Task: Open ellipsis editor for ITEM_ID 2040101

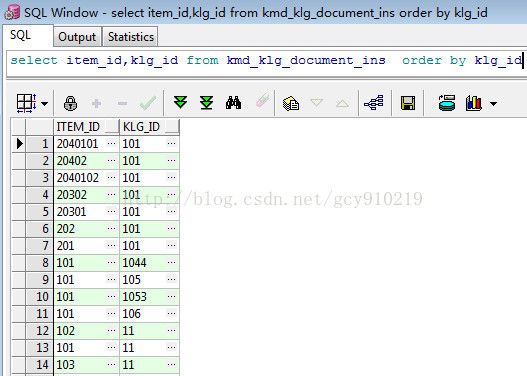Action: click(x=111, y=143)
